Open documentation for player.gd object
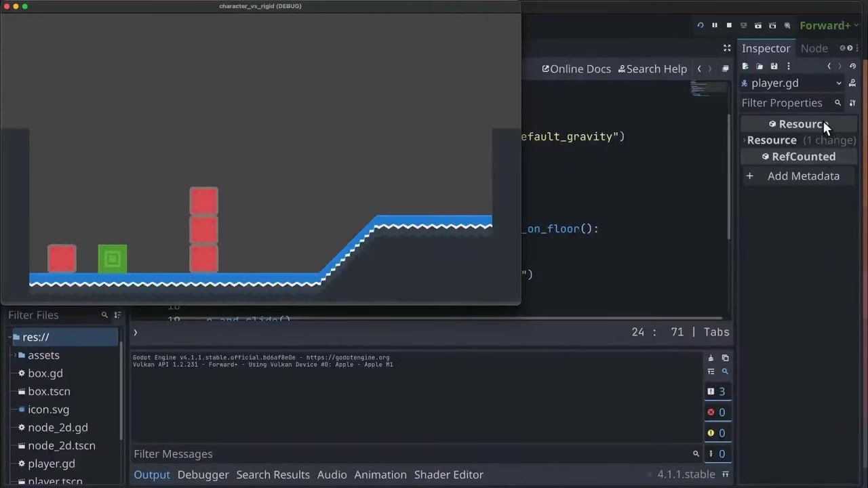This screenshot has height=488, width=868. (852, 83)
